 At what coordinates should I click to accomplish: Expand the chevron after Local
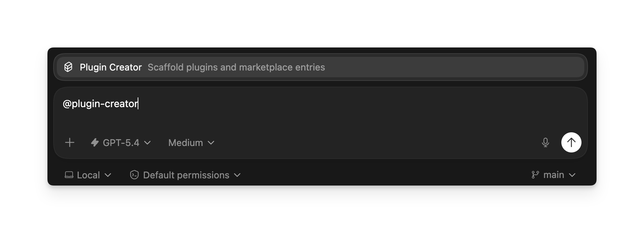tap(108, 175)
